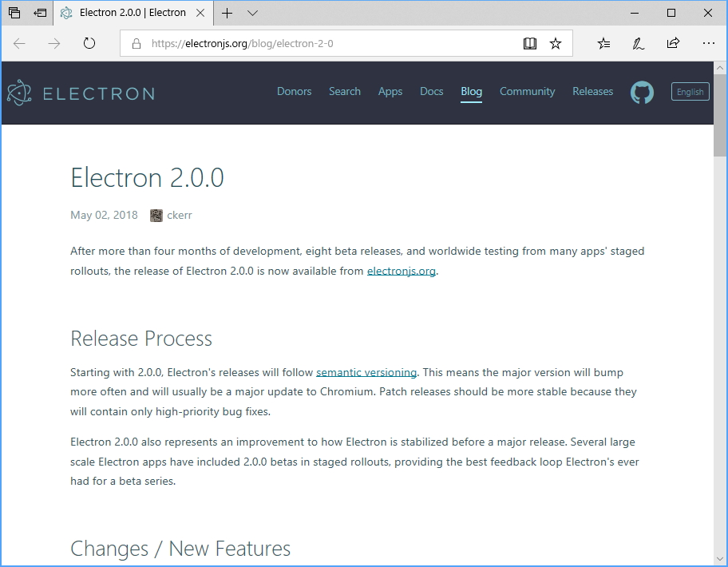Open ckerr's author profile link
This screenshot has width=728, height=567.
pos(180,215)
